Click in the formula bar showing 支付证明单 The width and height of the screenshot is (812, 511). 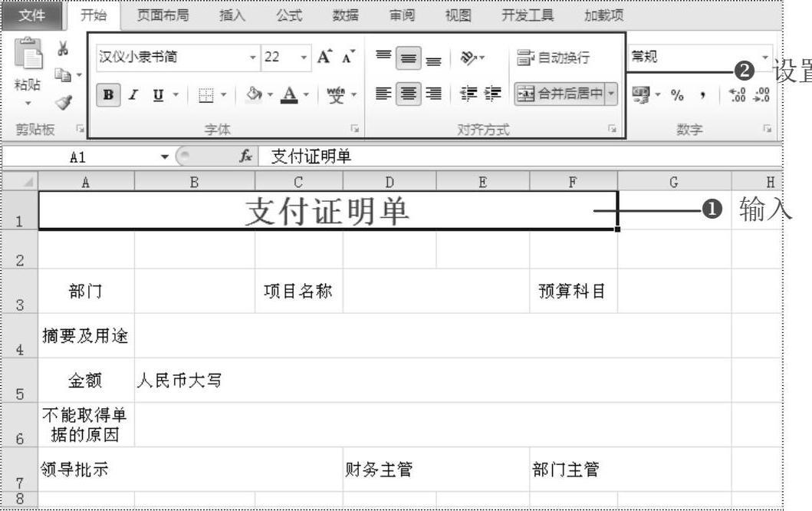coord(519,156)
